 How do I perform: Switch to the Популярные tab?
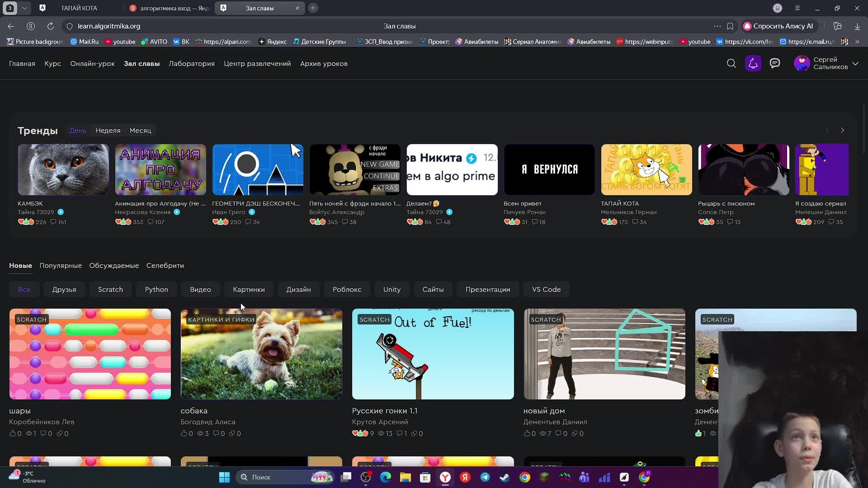click(61, 266)
